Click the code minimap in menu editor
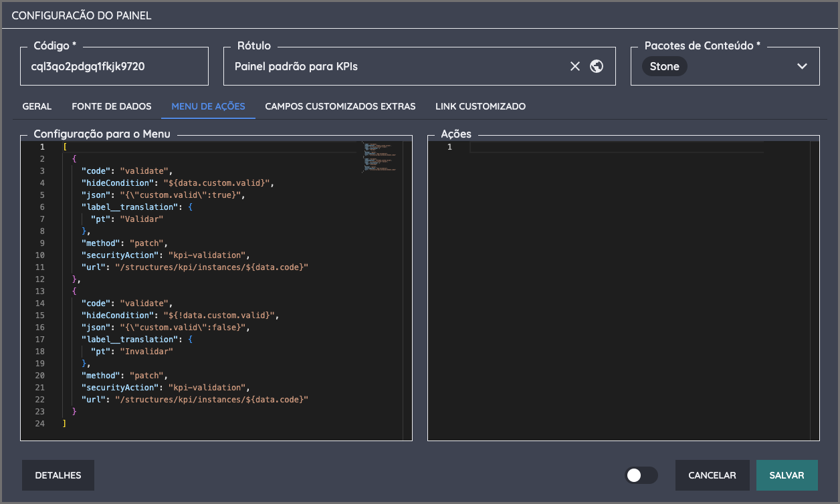The width and height of the screenshot is (840, 504). tap(379, 156)
